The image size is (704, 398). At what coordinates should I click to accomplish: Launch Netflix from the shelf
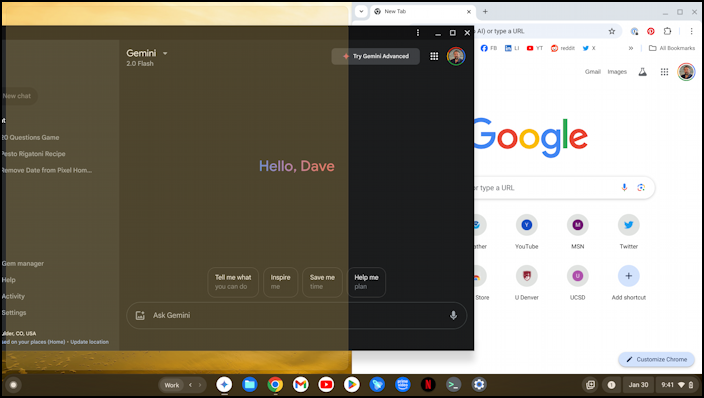point(428,385)
